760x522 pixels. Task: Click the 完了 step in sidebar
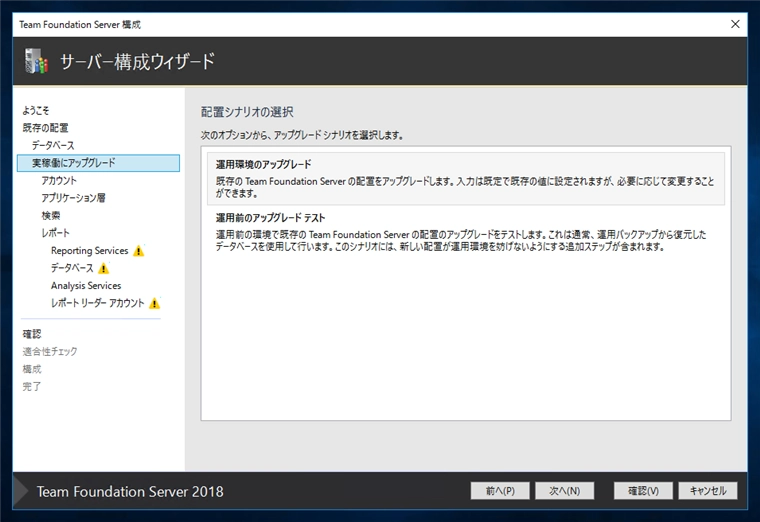tap(32, 386)
